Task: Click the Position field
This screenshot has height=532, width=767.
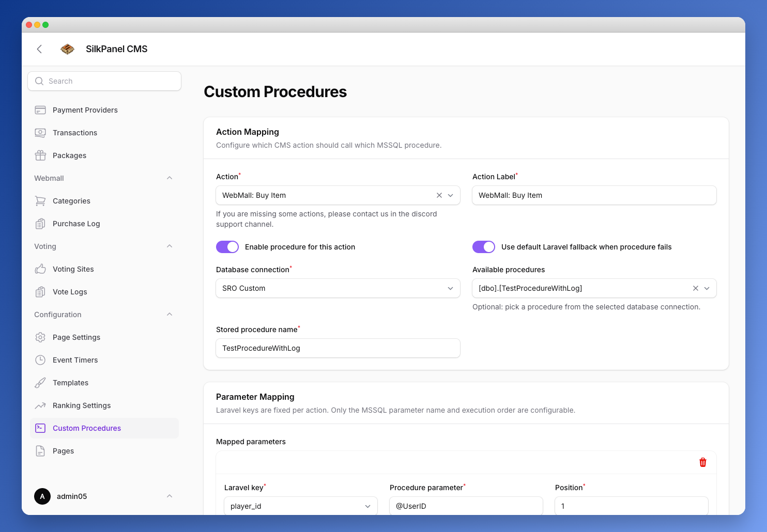Action: click(632, 506)
